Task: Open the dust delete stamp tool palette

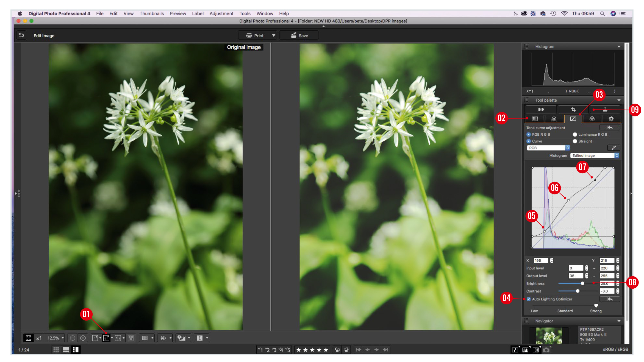Action: click(x=605, y=109)
